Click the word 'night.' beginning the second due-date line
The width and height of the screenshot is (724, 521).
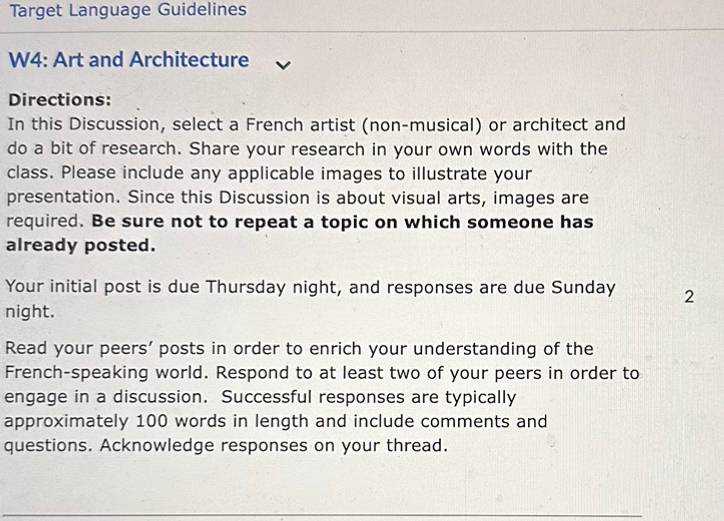[x=30, y=311]
